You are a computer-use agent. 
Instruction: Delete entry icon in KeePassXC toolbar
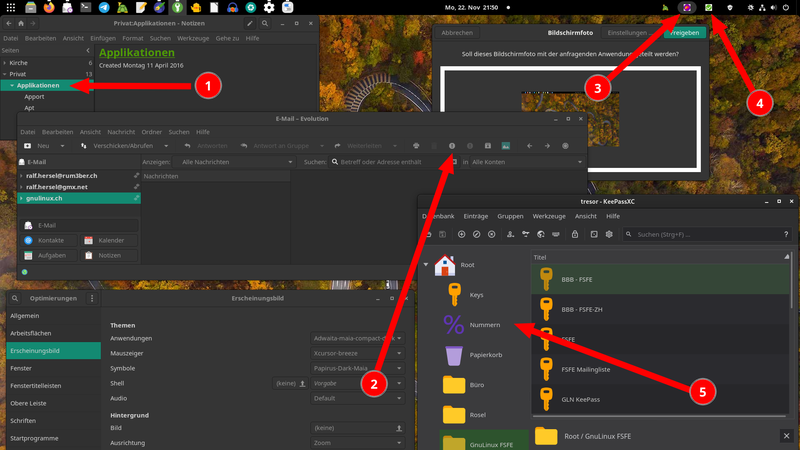(492, 234)
